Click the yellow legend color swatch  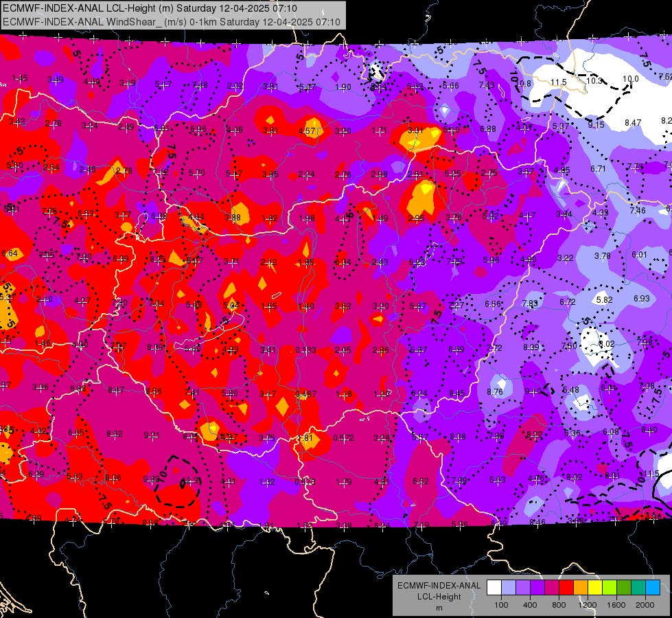(x=595, y=588)
